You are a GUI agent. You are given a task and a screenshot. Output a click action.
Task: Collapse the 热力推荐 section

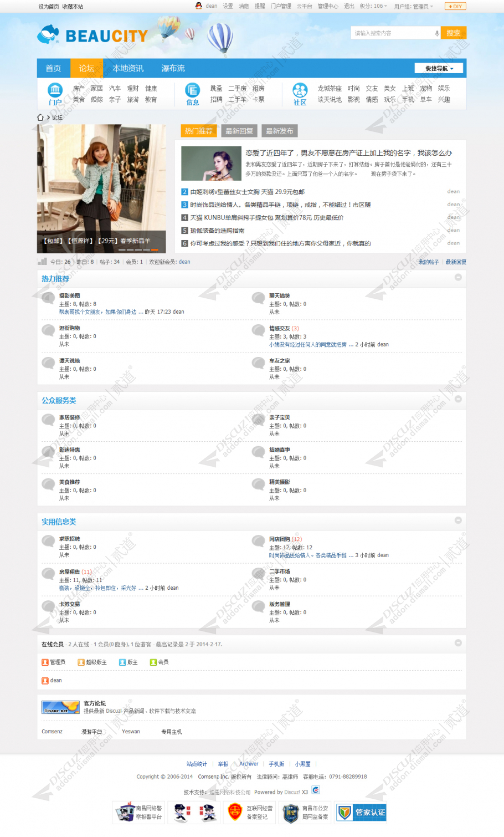point(458,277)
